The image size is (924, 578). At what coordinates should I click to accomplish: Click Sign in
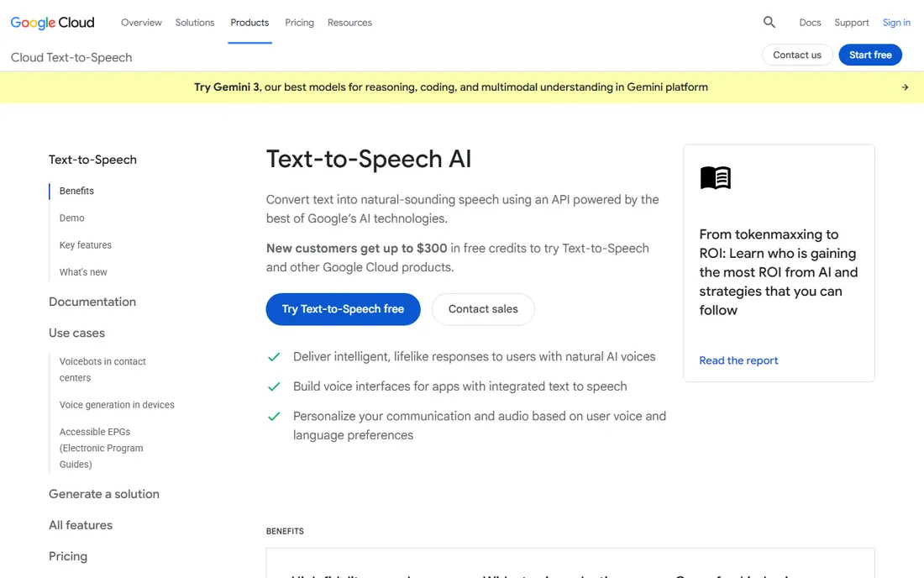pos(896,23)
